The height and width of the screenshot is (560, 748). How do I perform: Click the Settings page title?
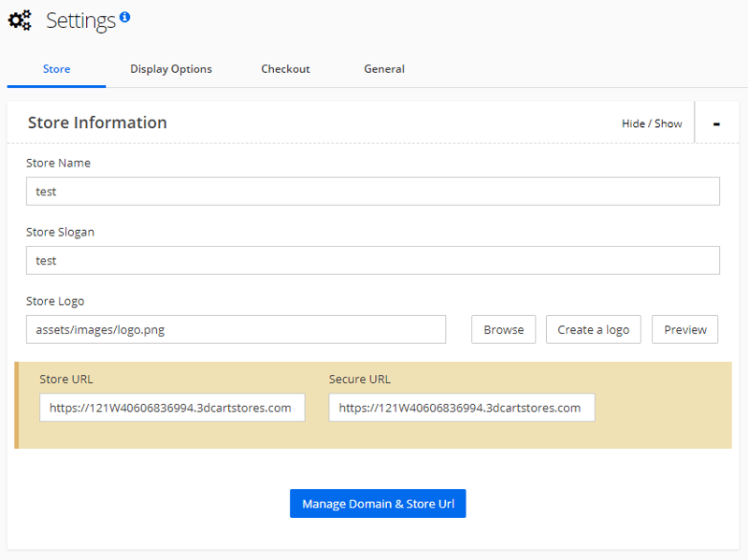[80, 21]
